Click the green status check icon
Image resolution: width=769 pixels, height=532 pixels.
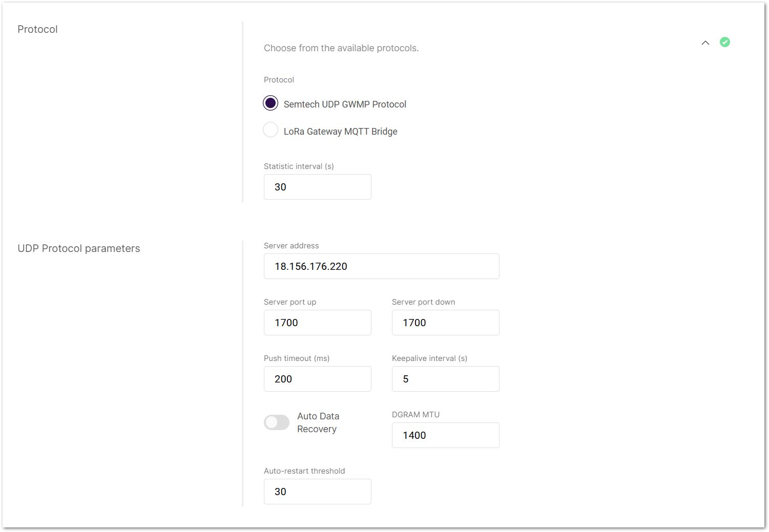[x=724, y=42]
